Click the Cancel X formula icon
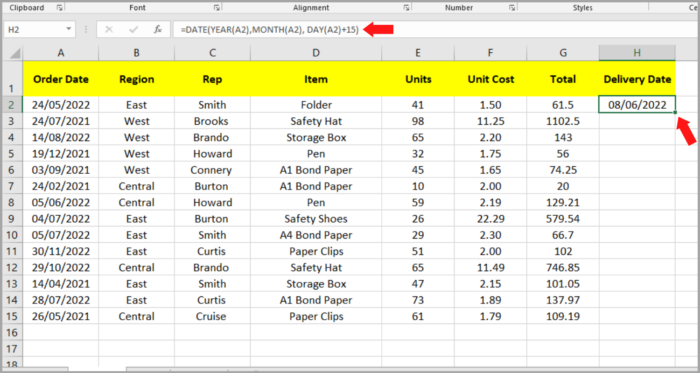Screen dimensions: 700x373 click(x=109, y=30)
